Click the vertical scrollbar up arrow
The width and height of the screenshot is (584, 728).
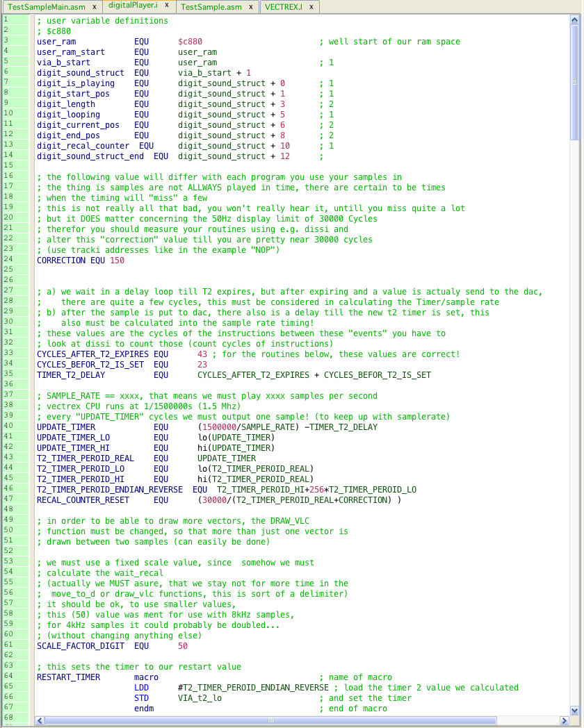pyautogui.click(x=574, y=19)
